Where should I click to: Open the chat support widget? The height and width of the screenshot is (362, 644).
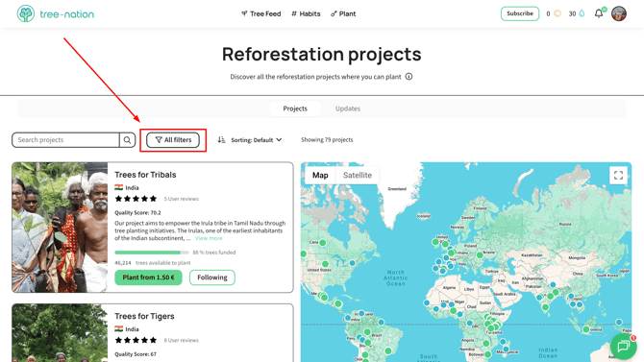point(624,347)
